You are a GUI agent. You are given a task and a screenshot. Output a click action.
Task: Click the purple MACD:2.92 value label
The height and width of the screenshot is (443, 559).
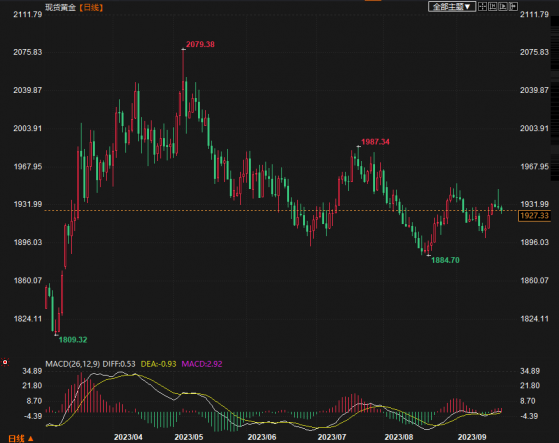click(202, 364)
